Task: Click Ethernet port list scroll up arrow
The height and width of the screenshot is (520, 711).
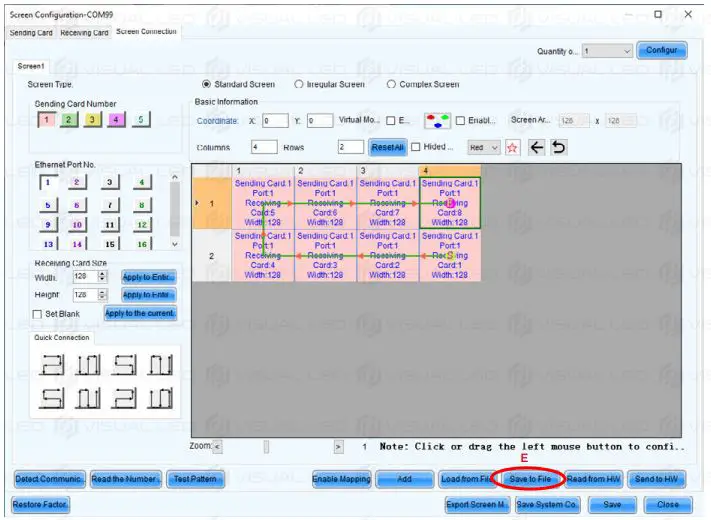Action: (x=175, y=177)
